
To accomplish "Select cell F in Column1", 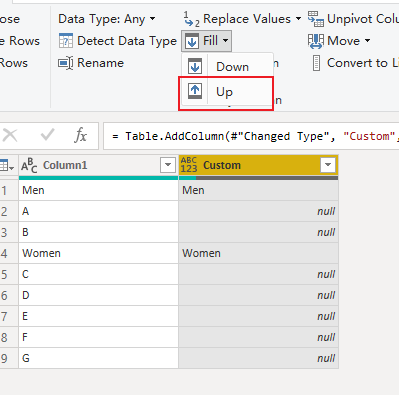I will click(x=98, y=337).
